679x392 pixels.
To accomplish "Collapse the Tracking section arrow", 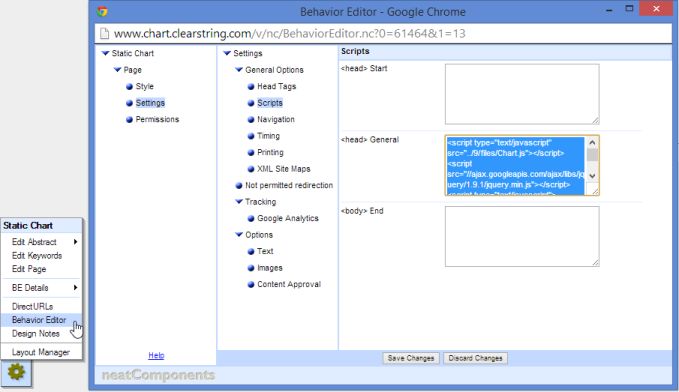I will 239,202.
